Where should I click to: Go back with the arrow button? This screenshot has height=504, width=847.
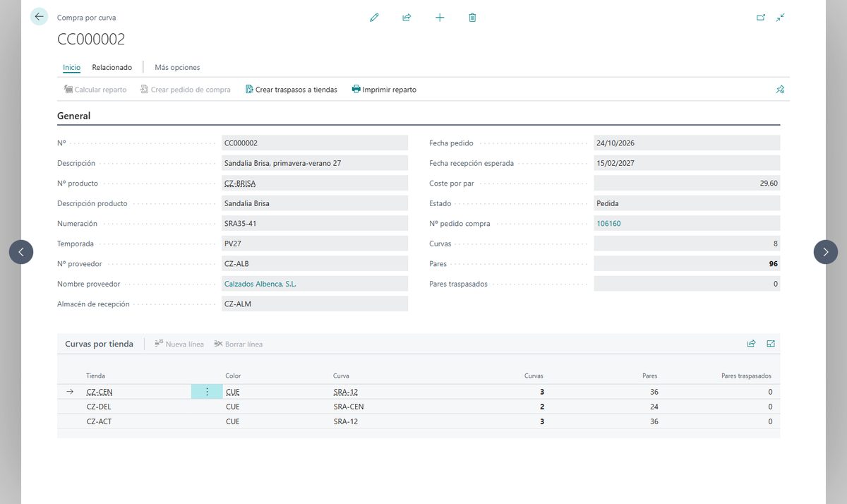(39, 17)
